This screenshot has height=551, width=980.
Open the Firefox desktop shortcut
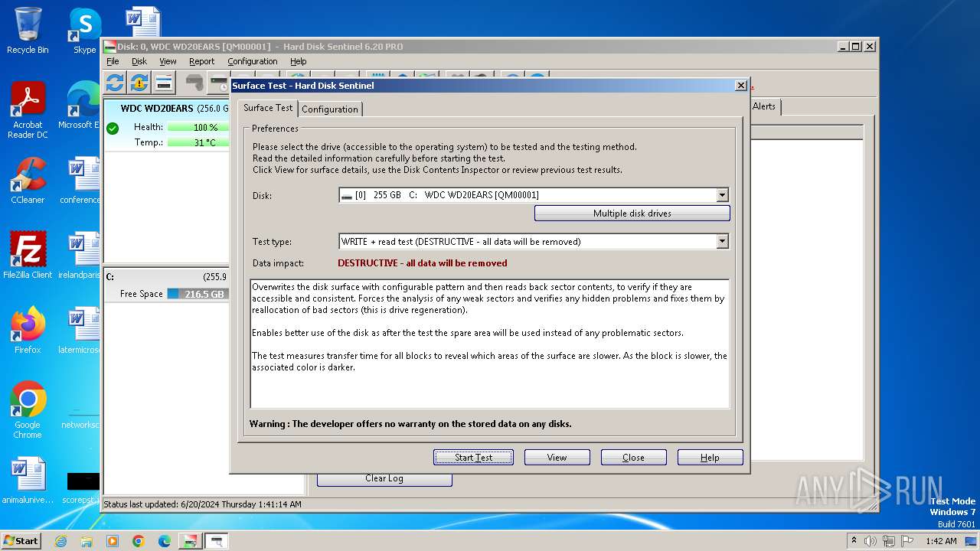[28, 330]
